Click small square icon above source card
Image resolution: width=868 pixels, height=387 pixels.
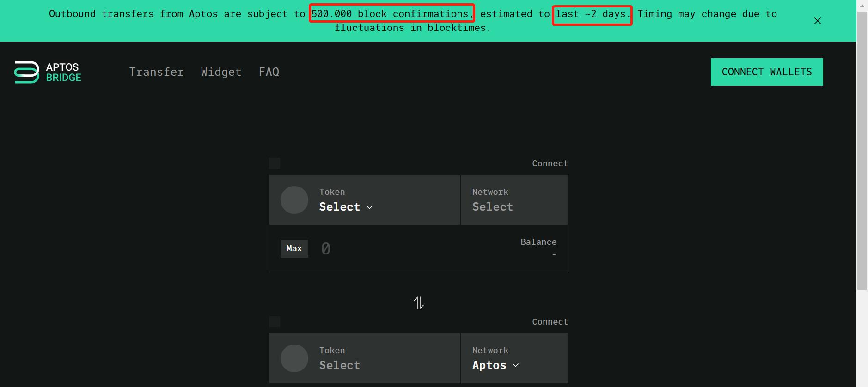[x=275, y=163]
